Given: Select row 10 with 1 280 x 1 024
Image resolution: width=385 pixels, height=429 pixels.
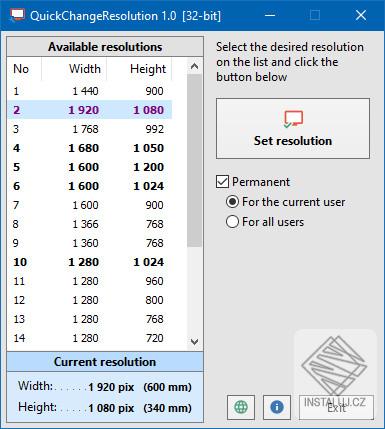Looking at the screenshot, I should coord(89,262).
